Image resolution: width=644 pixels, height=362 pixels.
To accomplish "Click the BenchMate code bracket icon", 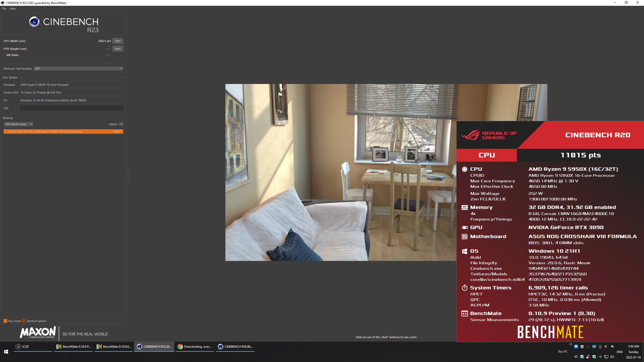I will tap(464, 313).
